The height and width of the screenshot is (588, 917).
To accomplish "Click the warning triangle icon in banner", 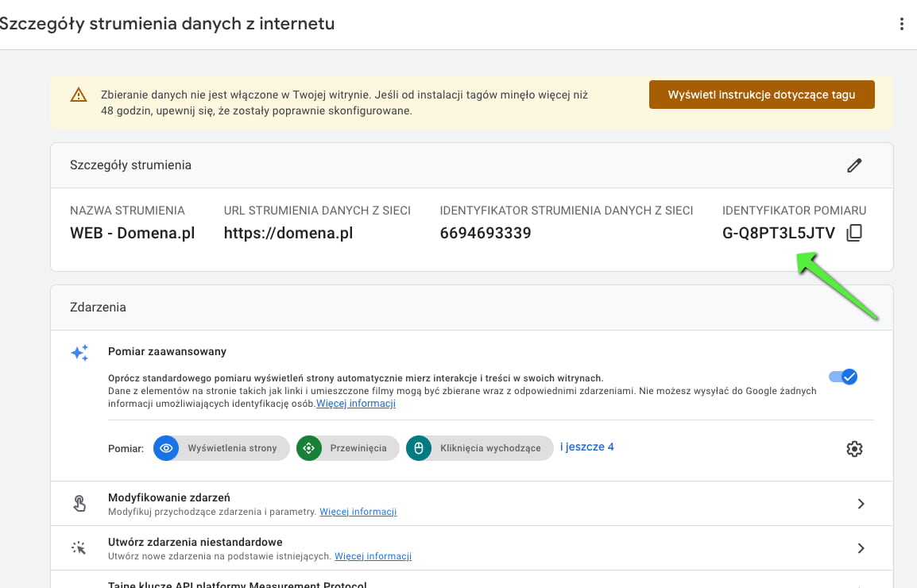I will [x=79, y=95].
